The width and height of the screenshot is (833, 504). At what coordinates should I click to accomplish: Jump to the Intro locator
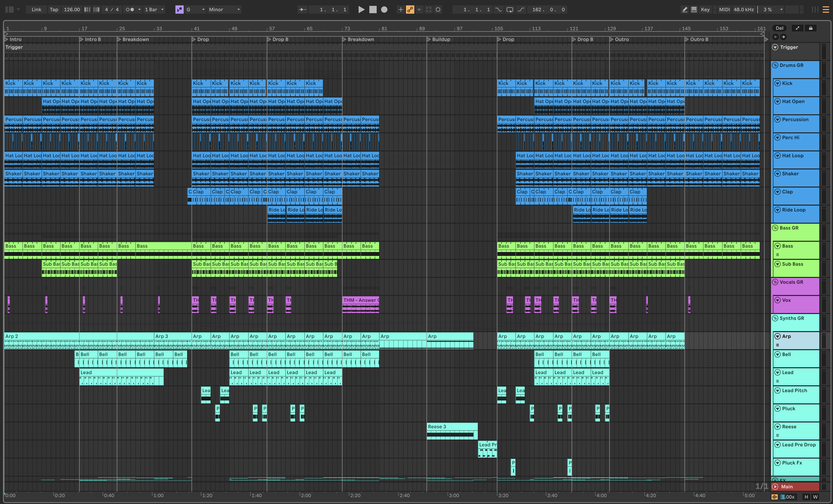pyautogui.click(x=13, y=39)
